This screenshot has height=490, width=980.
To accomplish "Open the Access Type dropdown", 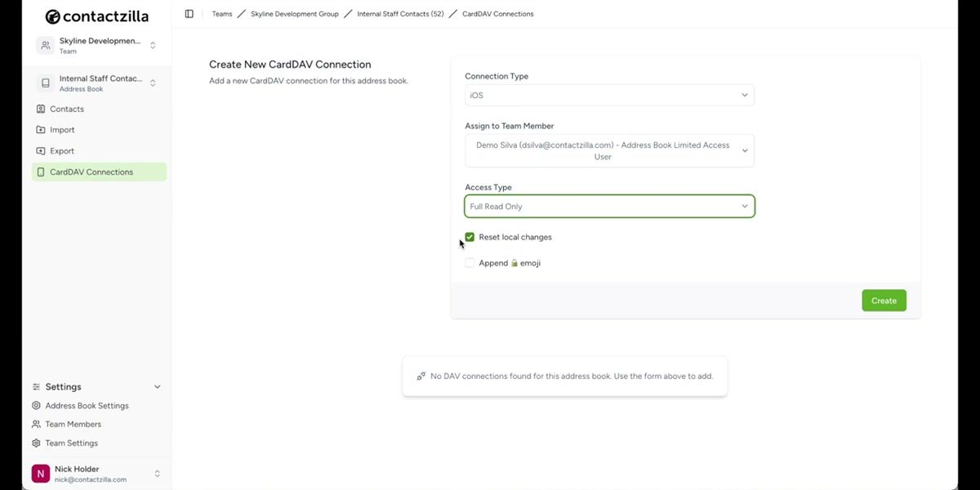I will click(609, 207).
